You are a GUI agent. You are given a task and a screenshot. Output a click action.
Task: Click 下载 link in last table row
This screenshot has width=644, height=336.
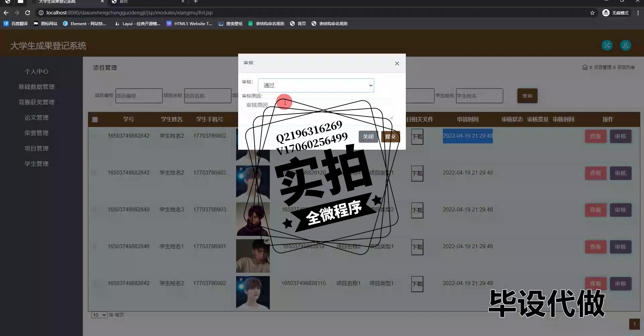click(x=417, y=284)
